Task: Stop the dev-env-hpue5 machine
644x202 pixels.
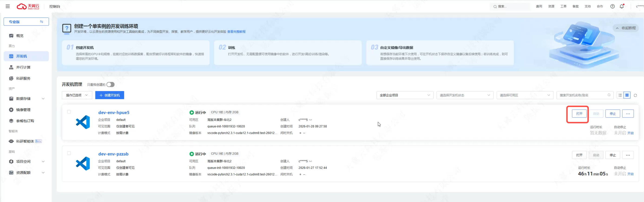Action: click(612, 114)
